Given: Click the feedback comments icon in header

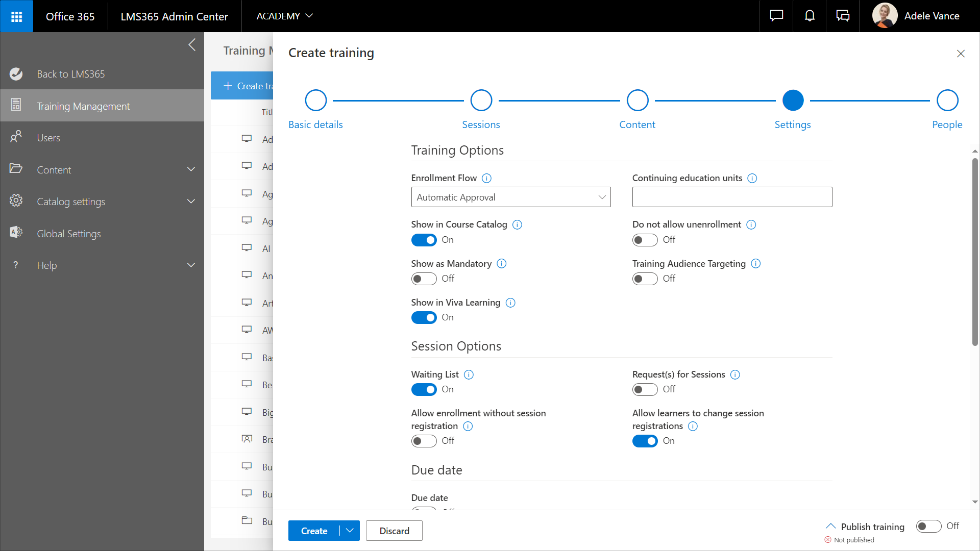Looking at the screenshot, I should coord(843,16).
